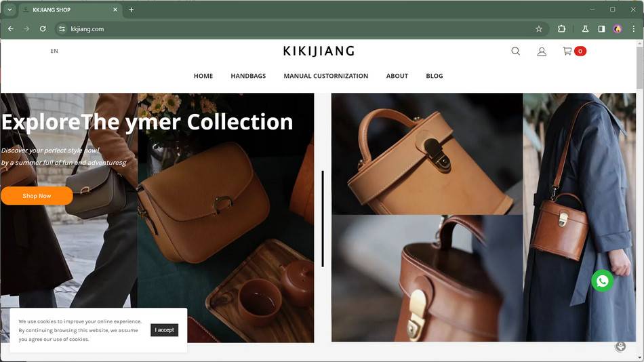The image size is (644, 362).
Task: Expand the EN language selector
Action: click(x=54, y=51)
